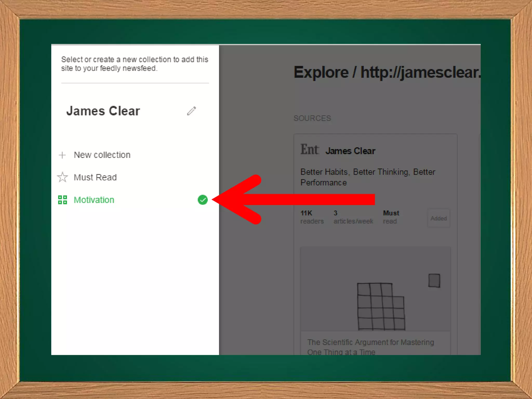Toggle the green checkmark on Motivation

[203, 200]
